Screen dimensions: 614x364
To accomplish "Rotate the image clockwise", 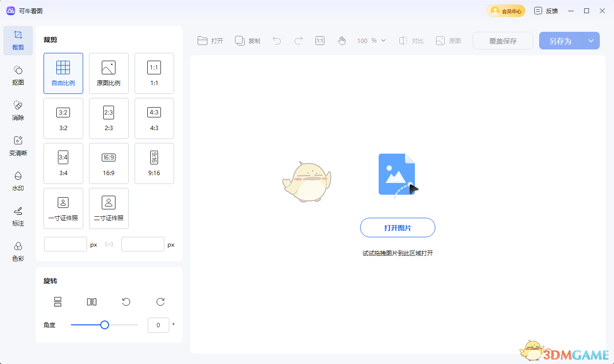I will click(160, 302).
